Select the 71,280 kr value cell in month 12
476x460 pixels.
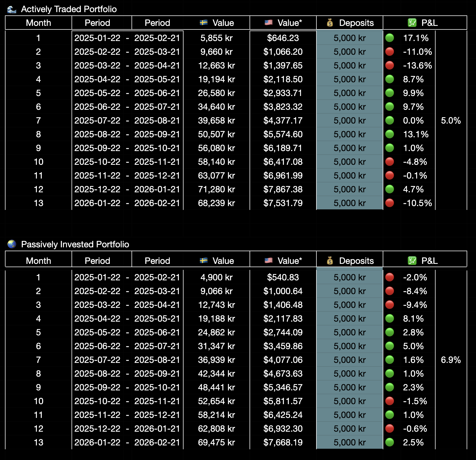click(x=216, y=189)
